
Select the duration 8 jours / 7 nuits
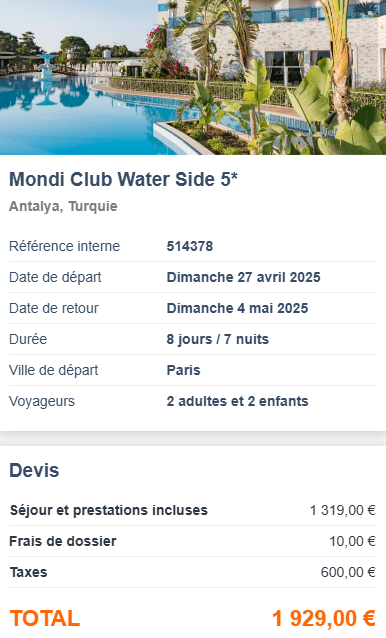click(x=218, y=339)
